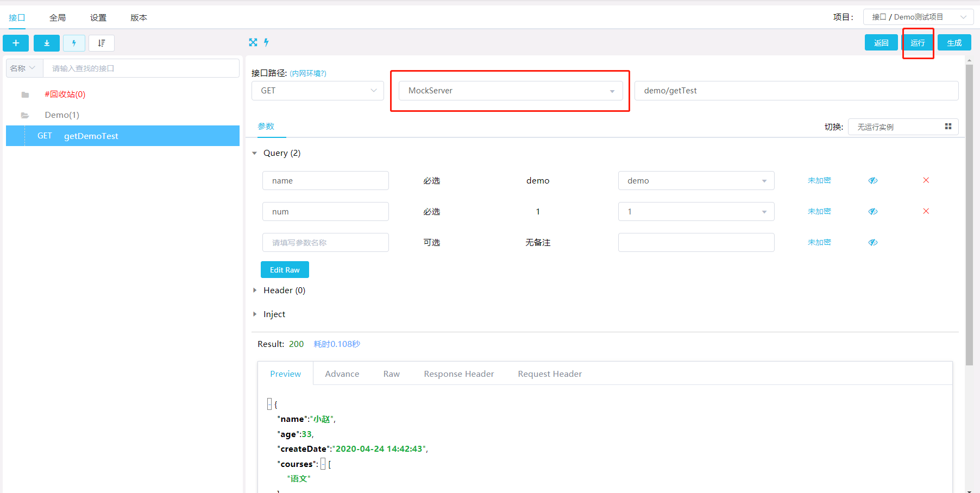Open the grid icon beside 无运行实例
Screen dimensions: 980x493
(x=948, y=127)
